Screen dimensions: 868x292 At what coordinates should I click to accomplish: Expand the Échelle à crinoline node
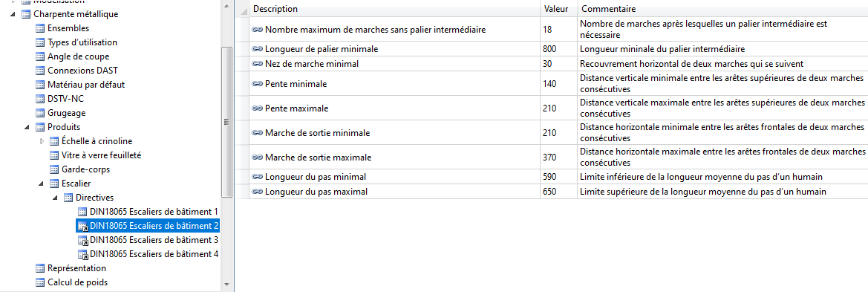click(x=42, y=141)
